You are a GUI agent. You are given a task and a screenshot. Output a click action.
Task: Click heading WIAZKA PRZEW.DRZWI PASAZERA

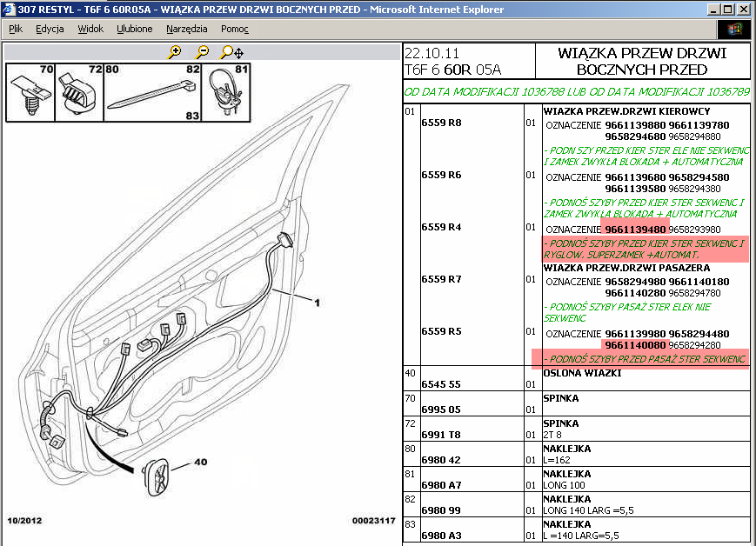626,268
